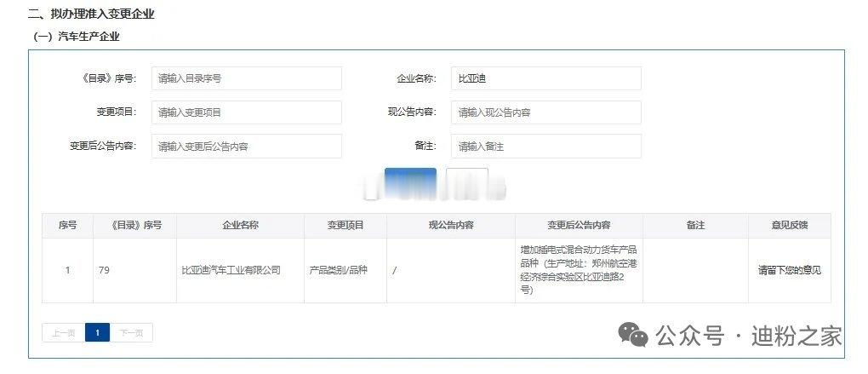The height and width of the screenshot is (374, 868).
Task: Click the 《目录》序号 input field
Action: (246, 78)
